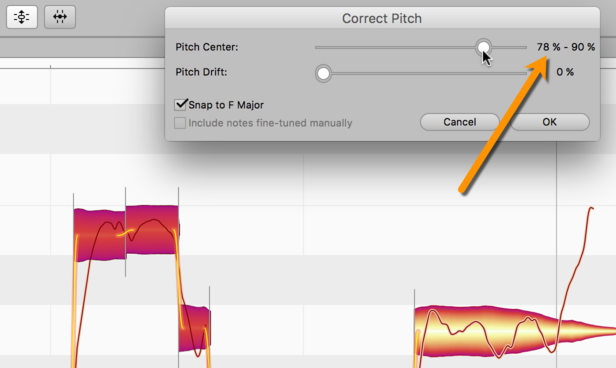Select the short lower red note blob

coord(194,328)
